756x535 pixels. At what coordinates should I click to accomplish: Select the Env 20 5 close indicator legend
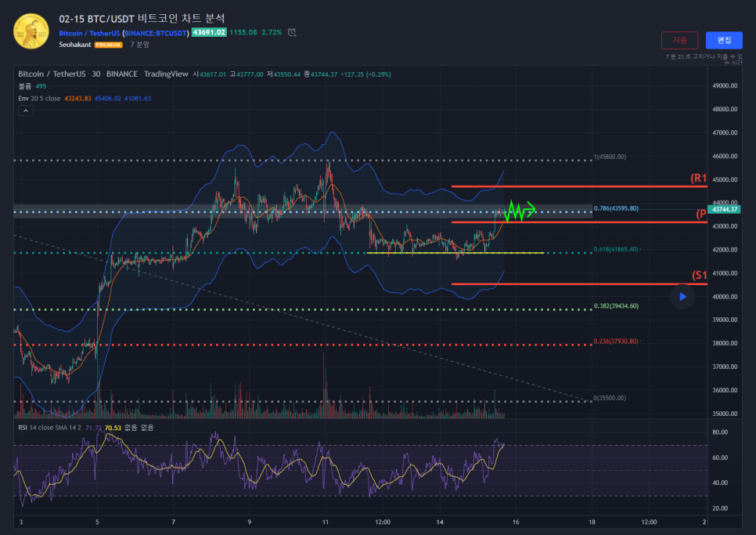point(39,99)
